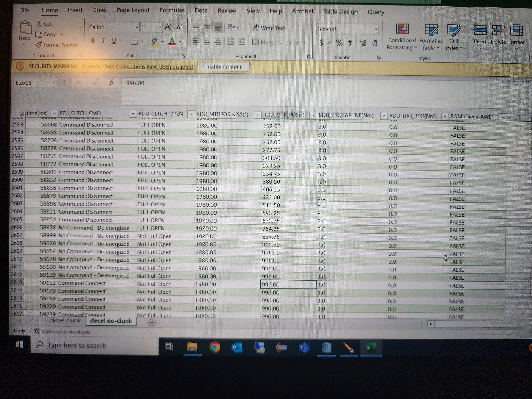532x399 pixels.
Task: Click the top align icon
Action: [196, 27]
